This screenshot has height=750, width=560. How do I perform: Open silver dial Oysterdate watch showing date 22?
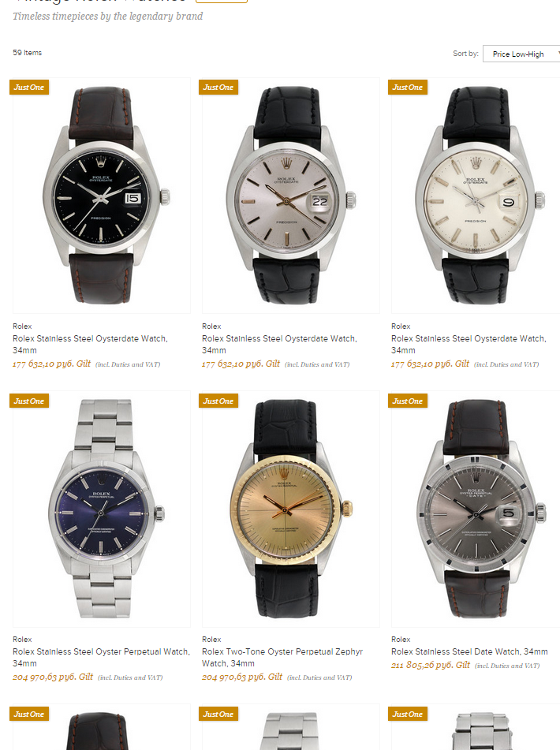(x=291, y=196)
